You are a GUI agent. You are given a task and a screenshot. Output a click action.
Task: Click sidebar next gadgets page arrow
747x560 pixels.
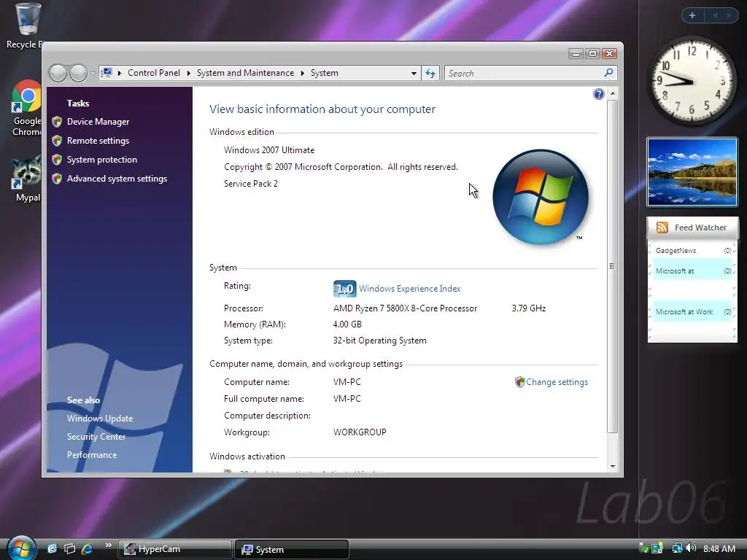coord(729,15)
